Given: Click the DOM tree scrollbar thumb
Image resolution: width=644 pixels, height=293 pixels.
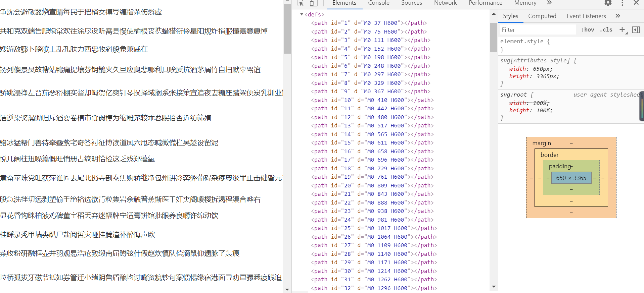Looking at the screenshot, I should click(494, 38).
